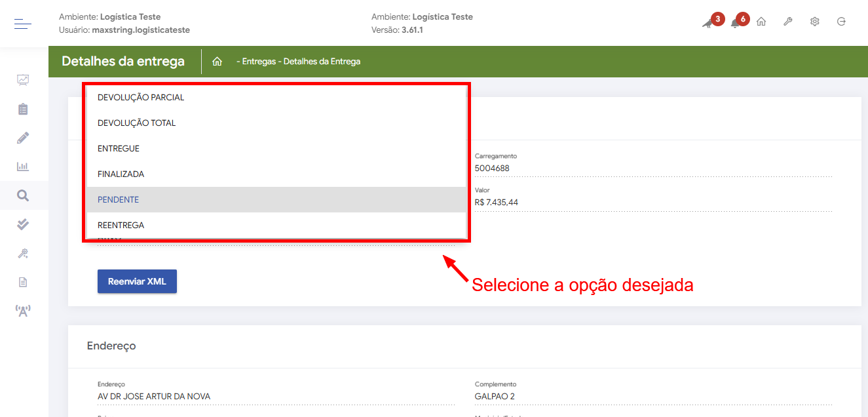Choose the FINALIZADA option
This screenshot has width=868, height=417.
coord(276,174)
